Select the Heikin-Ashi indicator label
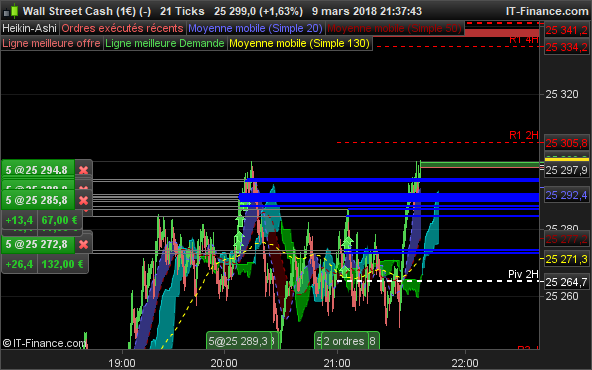The width and height of the screenshot is (592, 370). coord(29,28)
